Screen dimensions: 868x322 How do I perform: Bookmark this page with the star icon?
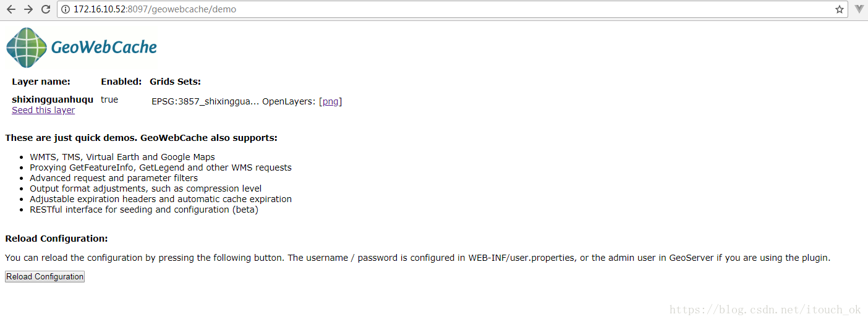tap(840, 9)
